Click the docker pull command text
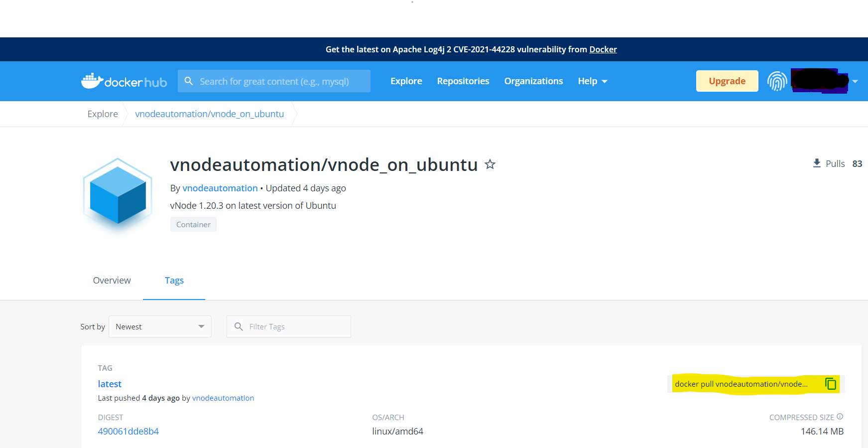 (741, 384)
